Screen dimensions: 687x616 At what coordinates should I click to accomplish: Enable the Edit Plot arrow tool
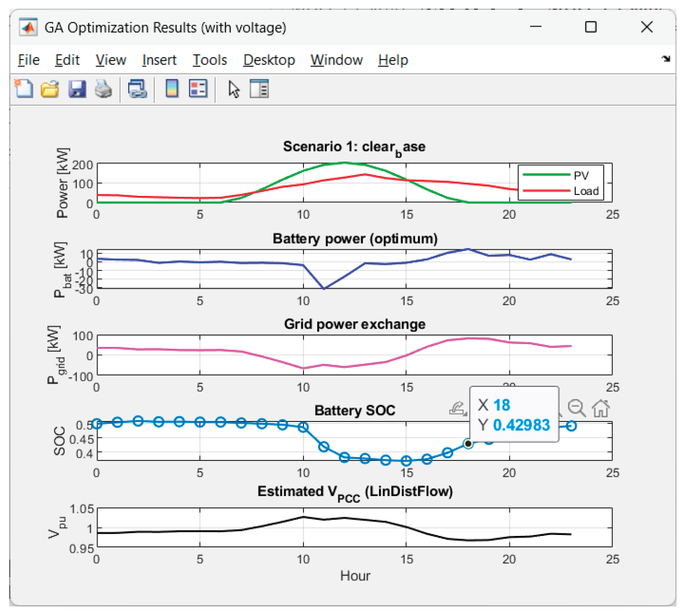click(234, 89)
